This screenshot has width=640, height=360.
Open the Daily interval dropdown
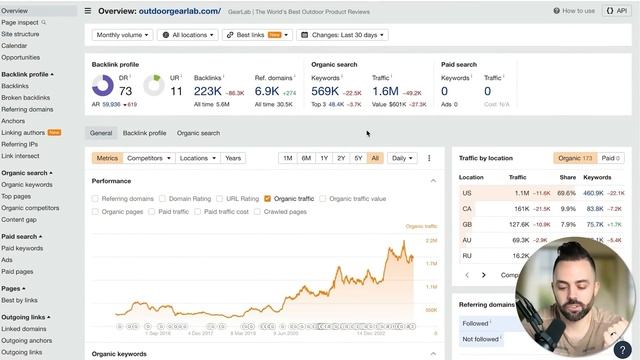[x=402, y=158]
